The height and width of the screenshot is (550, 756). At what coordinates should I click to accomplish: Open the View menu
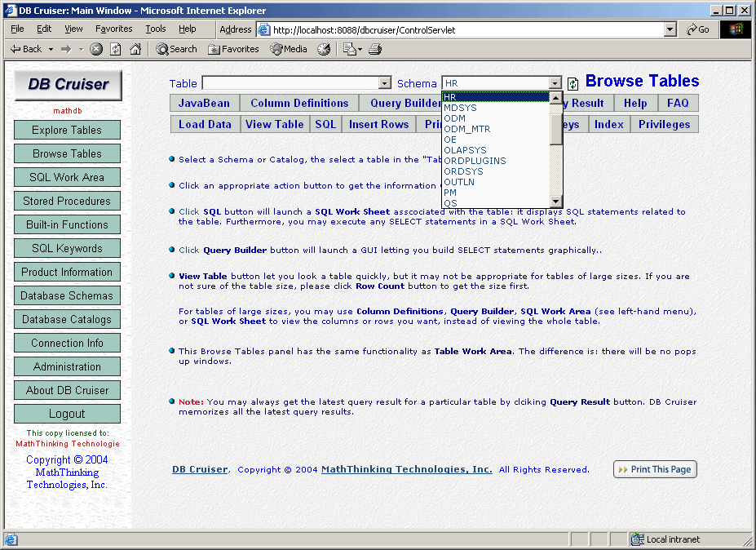[73, 29]
